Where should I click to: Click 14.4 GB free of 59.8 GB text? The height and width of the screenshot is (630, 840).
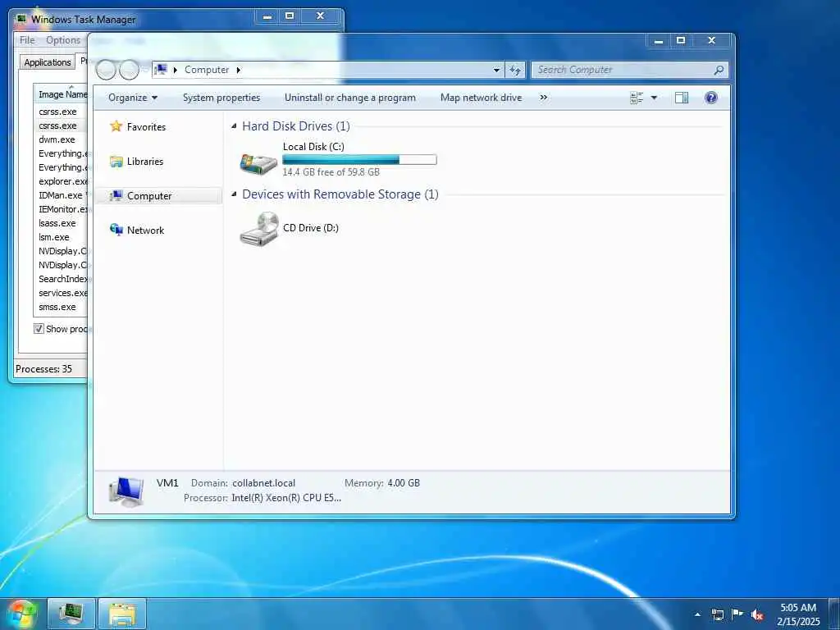331,172
